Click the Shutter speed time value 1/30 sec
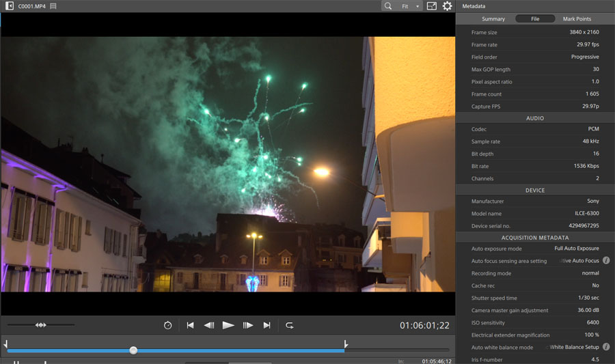 click(588, 297)
